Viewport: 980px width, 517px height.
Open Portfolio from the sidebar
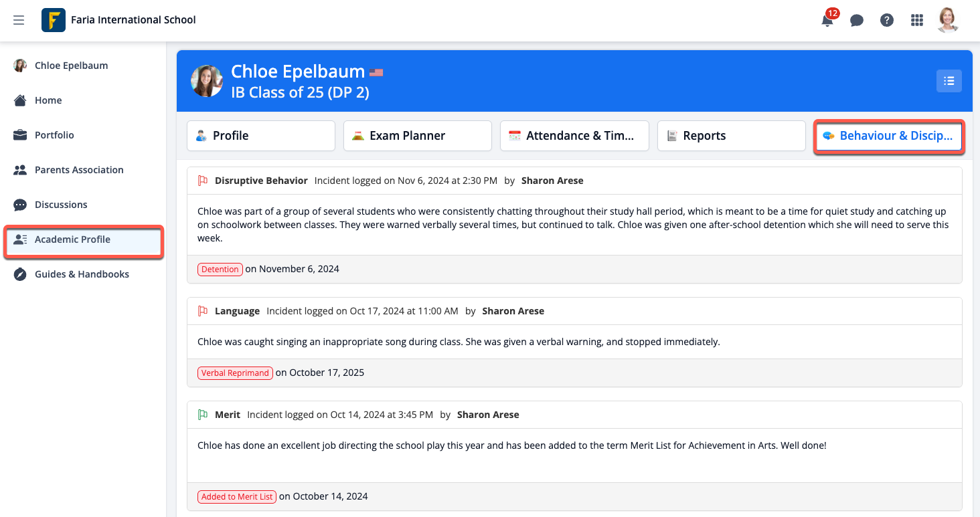tap(54, 135)
